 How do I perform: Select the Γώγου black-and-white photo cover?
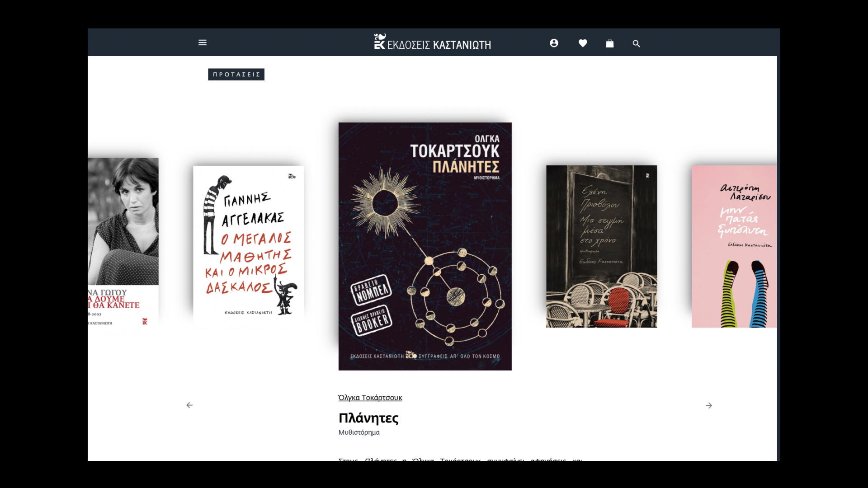123,243
